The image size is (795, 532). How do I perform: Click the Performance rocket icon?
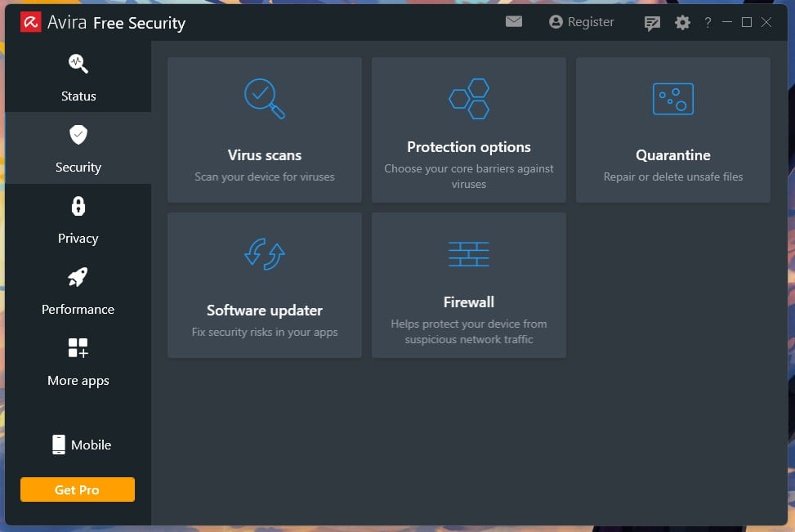coord(78,277)
